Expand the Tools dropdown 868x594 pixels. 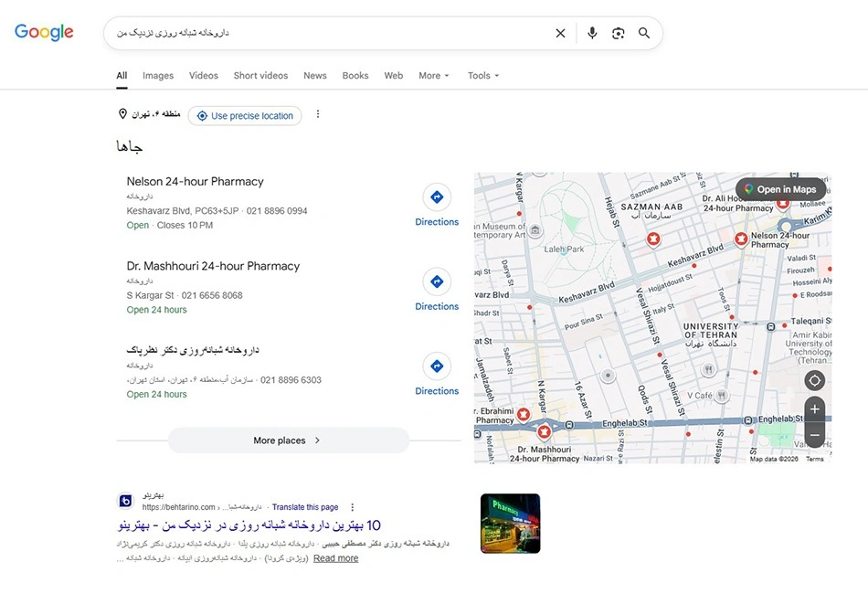(x=483, y=75)
